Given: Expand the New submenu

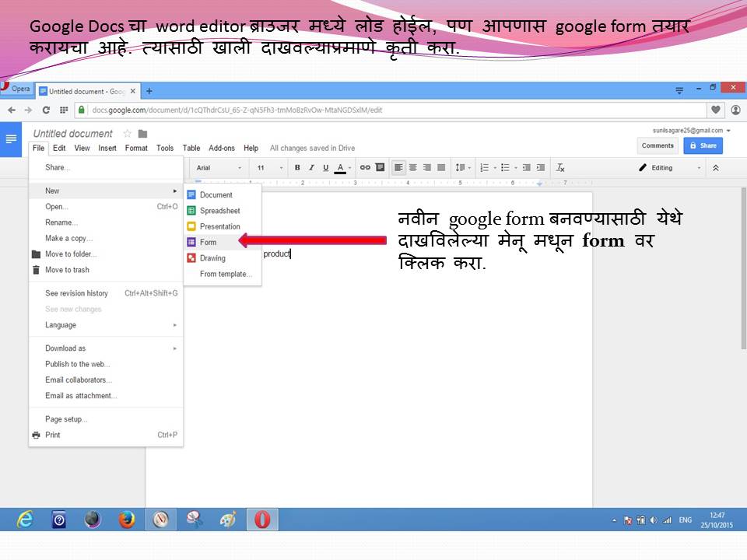Looking at the screenshot, I should pyautogui.click(x=107, y=191).
